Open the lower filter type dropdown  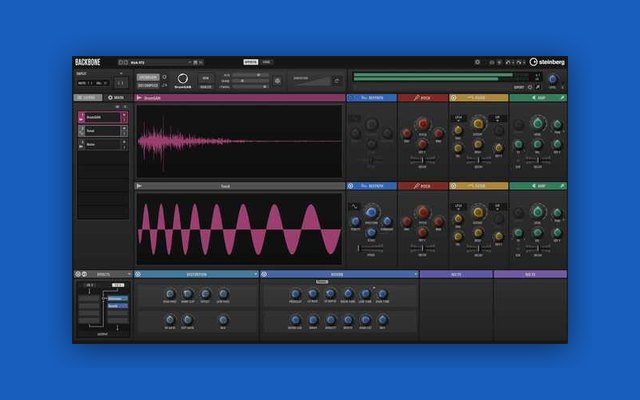458,207
